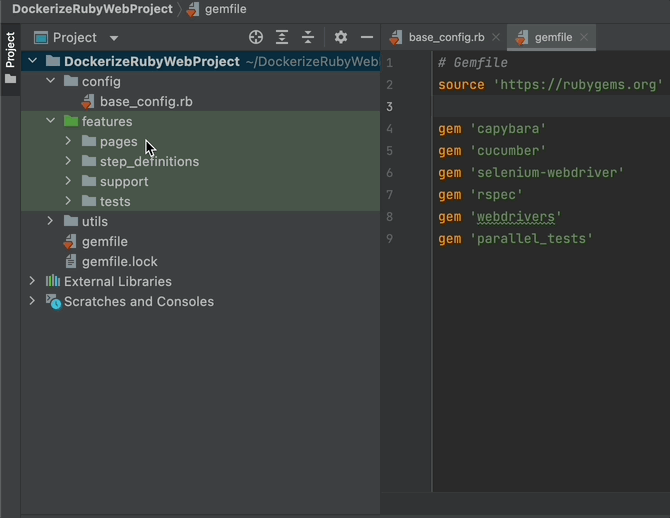Click line number 9 in the gutter

click(x=389, y=238)
